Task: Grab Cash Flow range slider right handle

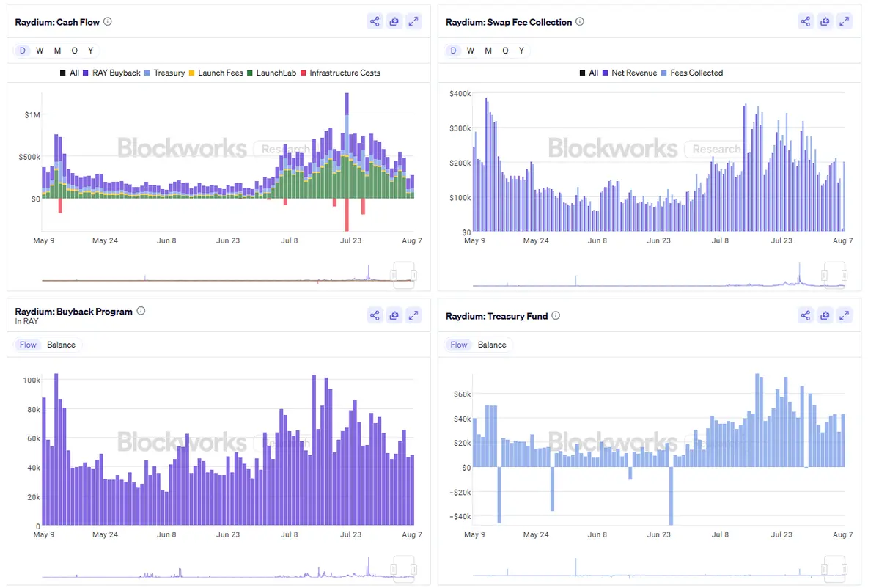Action: (413, 275)
